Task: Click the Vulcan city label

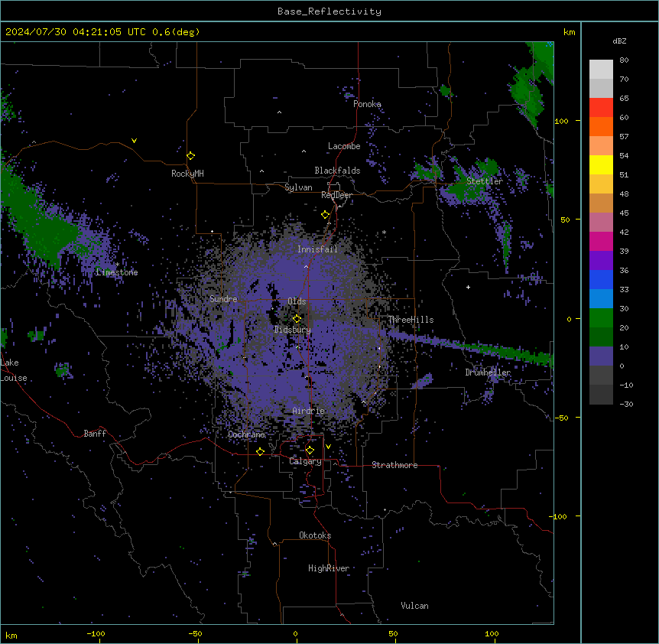Action: coord(415,606)
